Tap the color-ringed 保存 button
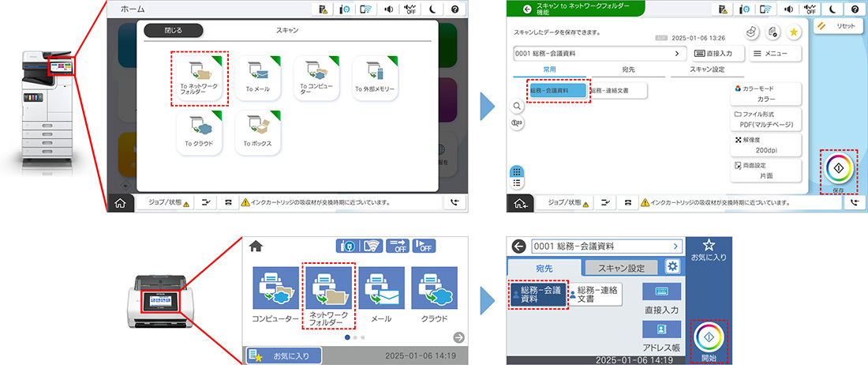Screen dimensions: 868x365 (838, 169)
